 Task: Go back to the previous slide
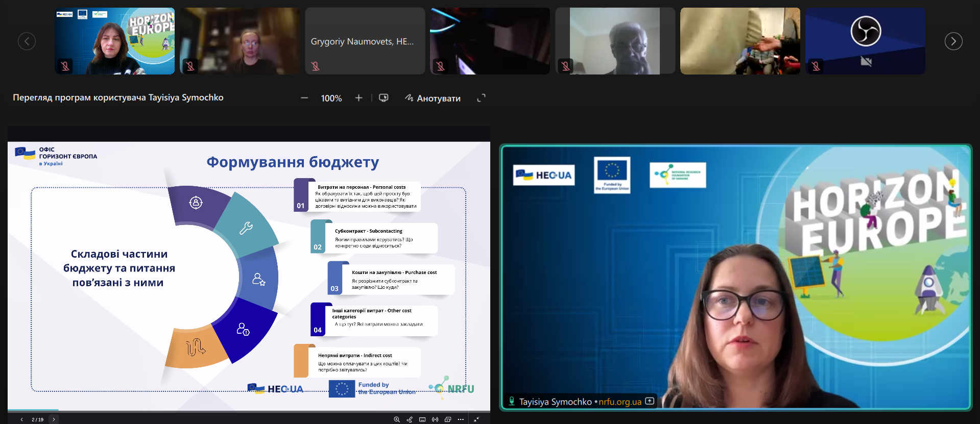tap(21, 419)
